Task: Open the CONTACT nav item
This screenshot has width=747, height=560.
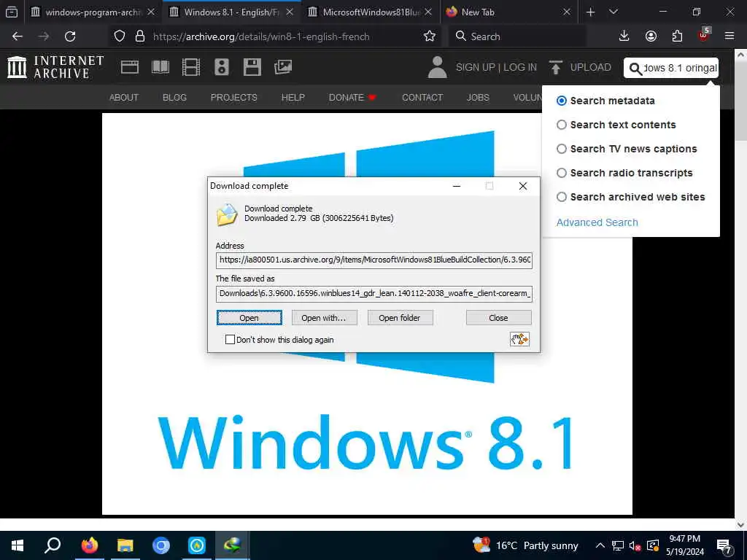Action: [422, 98]
